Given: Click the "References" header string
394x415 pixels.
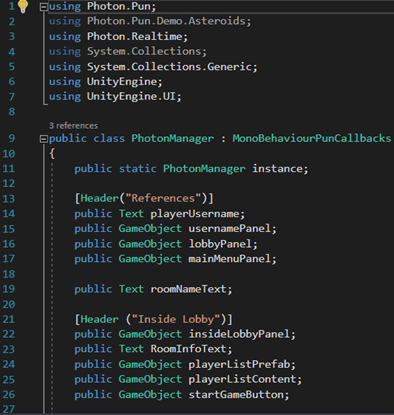Looking at the screenshot, I should [x=163, y=198].
